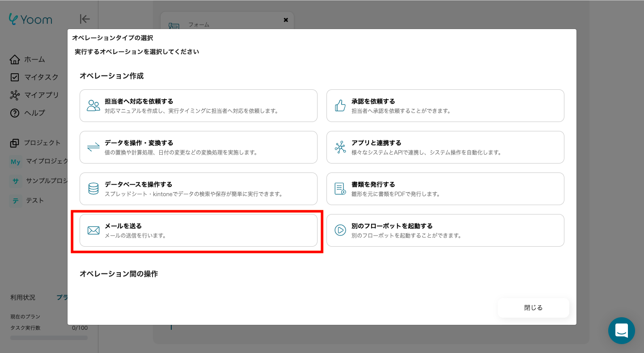Click the task usage progress bar
644x353 pixels.
[49, 338]
